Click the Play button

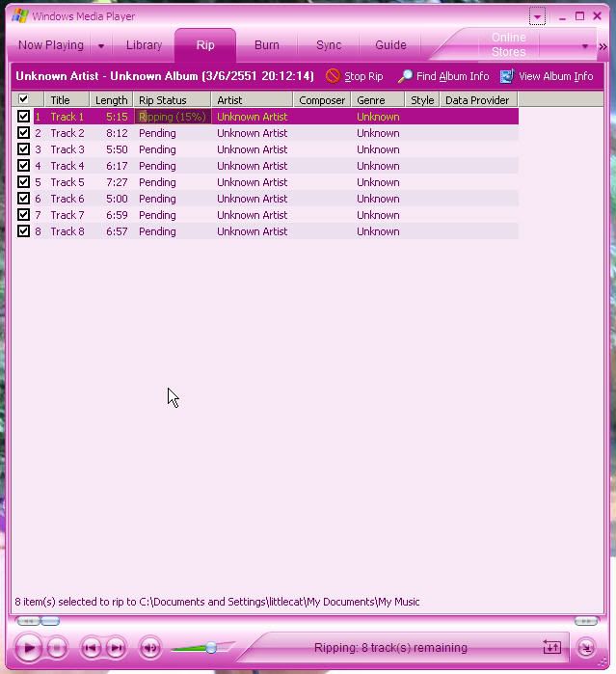[x=28, y=647]
